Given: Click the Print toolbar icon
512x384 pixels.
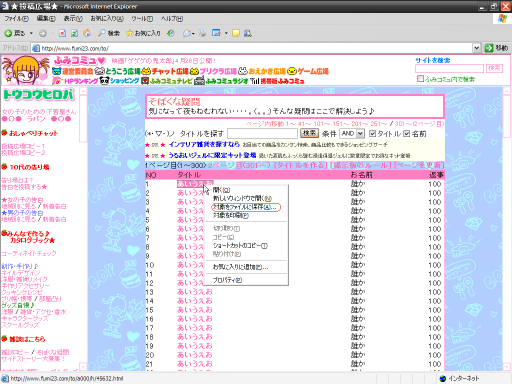Looking at the screenshot, I should point(202,33).
